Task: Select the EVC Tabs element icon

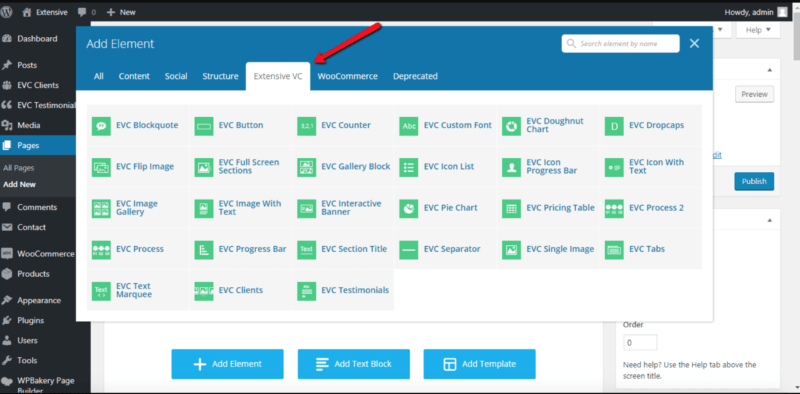Action: pos(614,250)
